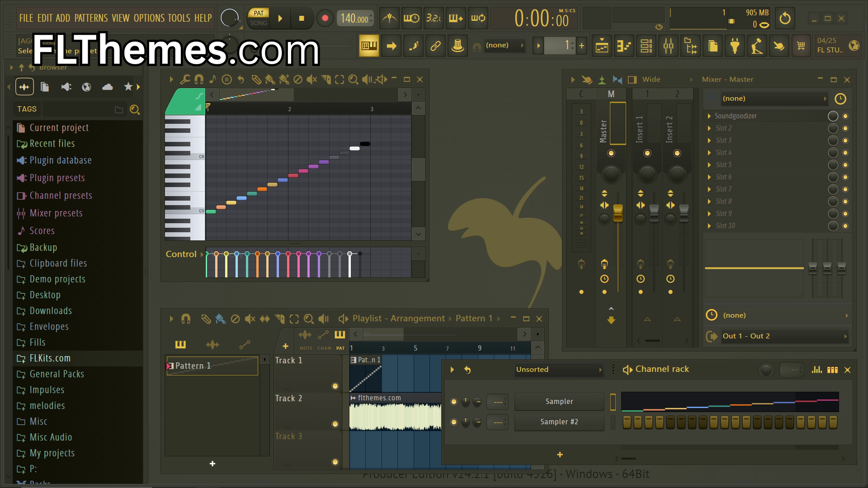Screen dimensions: 868x488
Task: Select Pattern 1 in the Playlist picker
Action: [x=212, y=366]
